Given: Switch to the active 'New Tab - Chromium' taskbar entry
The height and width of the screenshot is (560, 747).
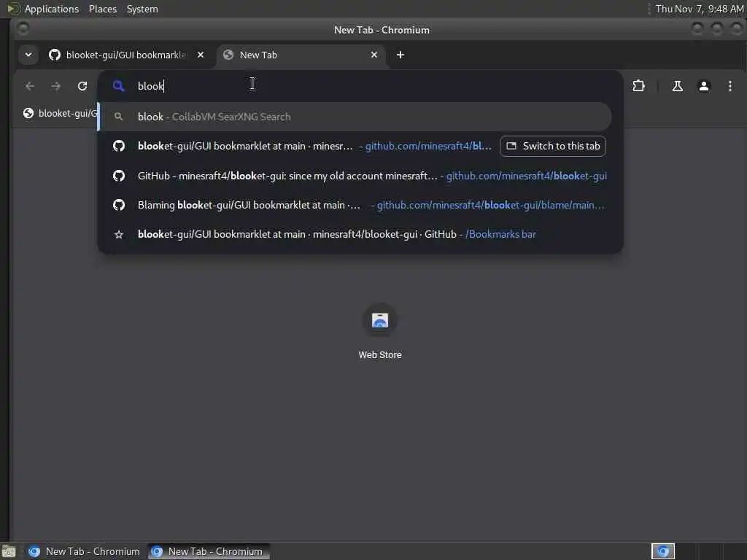Looking at the screenshot, I should [x=208, y=551].
